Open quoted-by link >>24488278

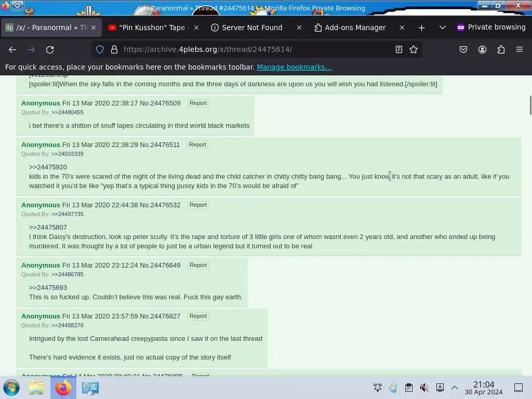[x=67, y=325]
